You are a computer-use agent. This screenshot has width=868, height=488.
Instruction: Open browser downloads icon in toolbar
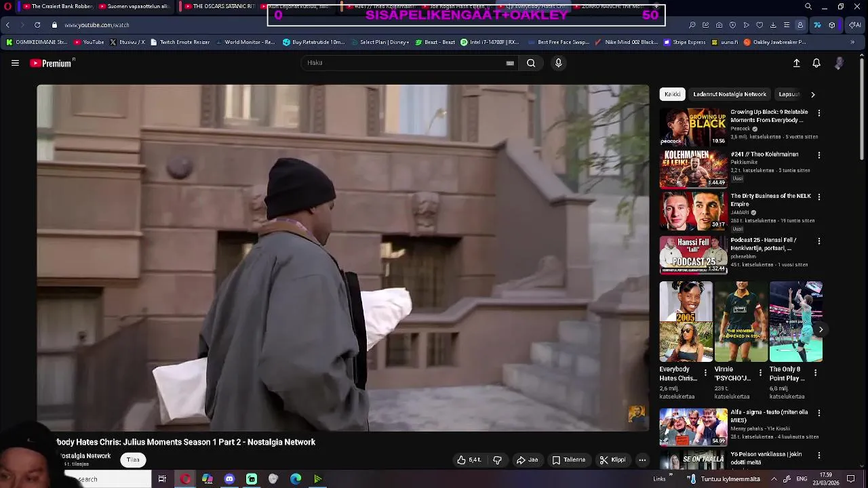[773, 25]
